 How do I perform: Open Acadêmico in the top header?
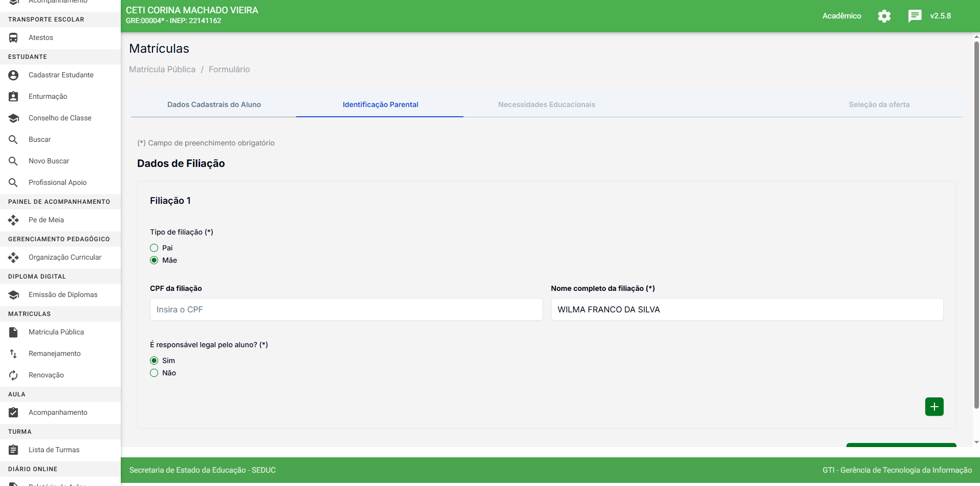[x=841, y=16]
